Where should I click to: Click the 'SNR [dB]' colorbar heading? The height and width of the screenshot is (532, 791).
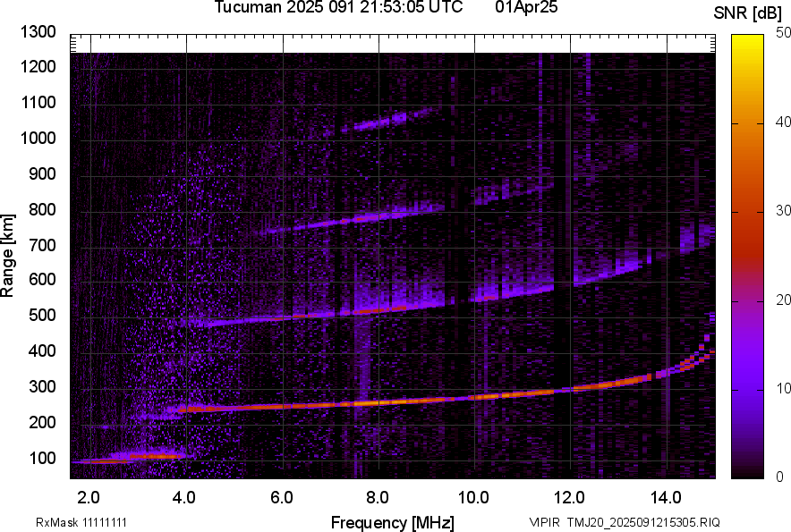[748, 13]
